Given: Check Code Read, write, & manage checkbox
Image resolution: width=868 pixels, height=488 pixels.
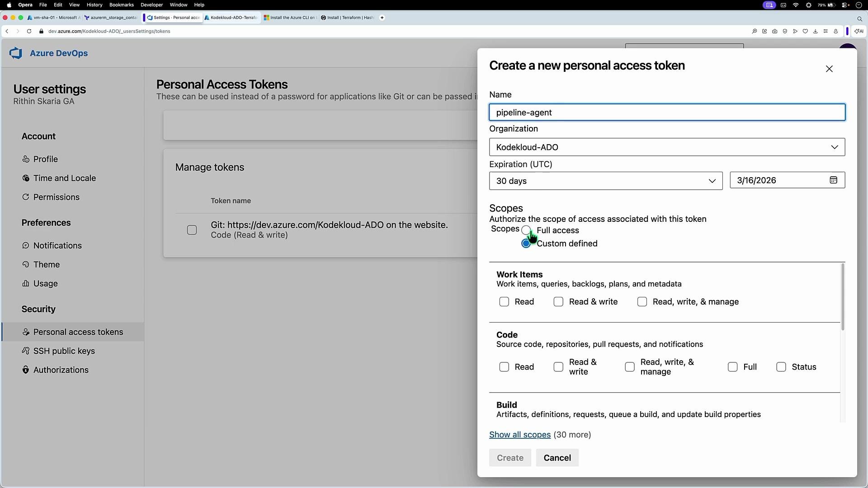Looking at the screenshot, I should tap(630, 367).
